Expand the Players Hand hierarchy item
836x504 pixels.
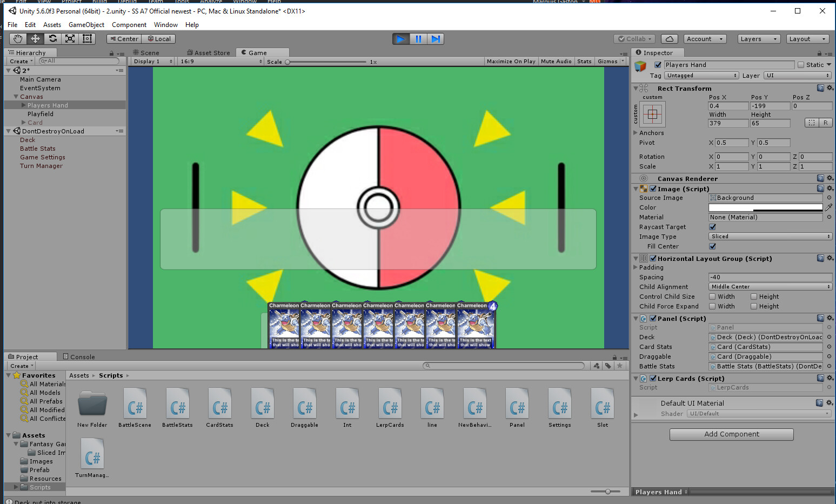coord(23,105)
